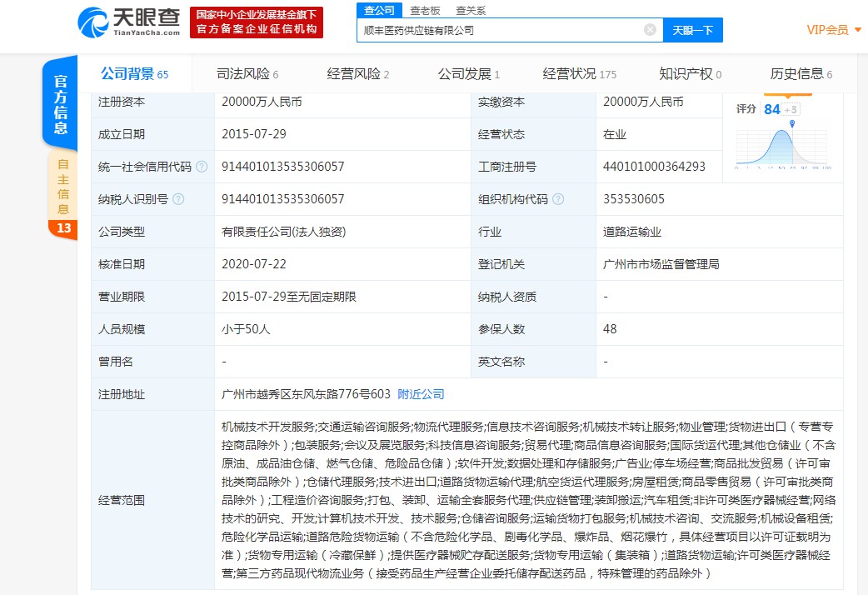Viewport: 868px width, 595px height.
Task: Click the taxpayer ID in 纳税人识别号 row
Action: click(283, 199)
